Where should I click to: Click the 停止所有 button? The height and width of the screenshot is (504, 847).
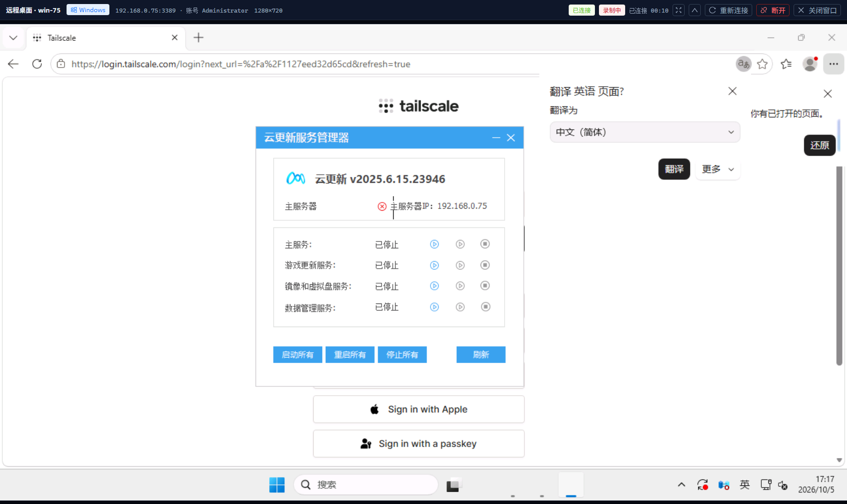tap(402, 355)
